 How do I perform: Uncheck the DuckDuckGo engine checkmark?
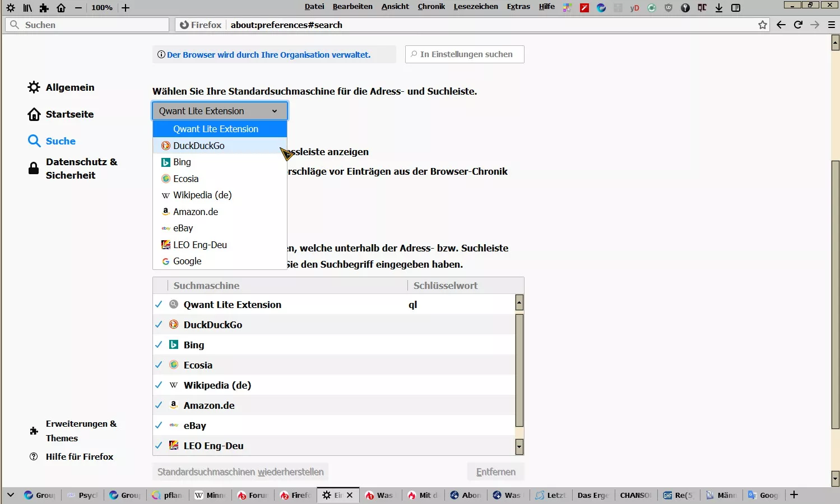159,325
